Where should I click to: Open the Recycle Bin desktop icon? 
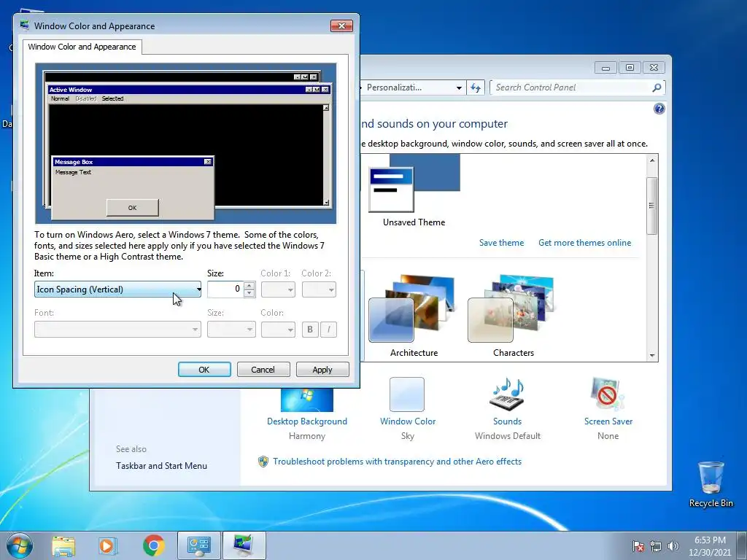click(x=711, y=484)
